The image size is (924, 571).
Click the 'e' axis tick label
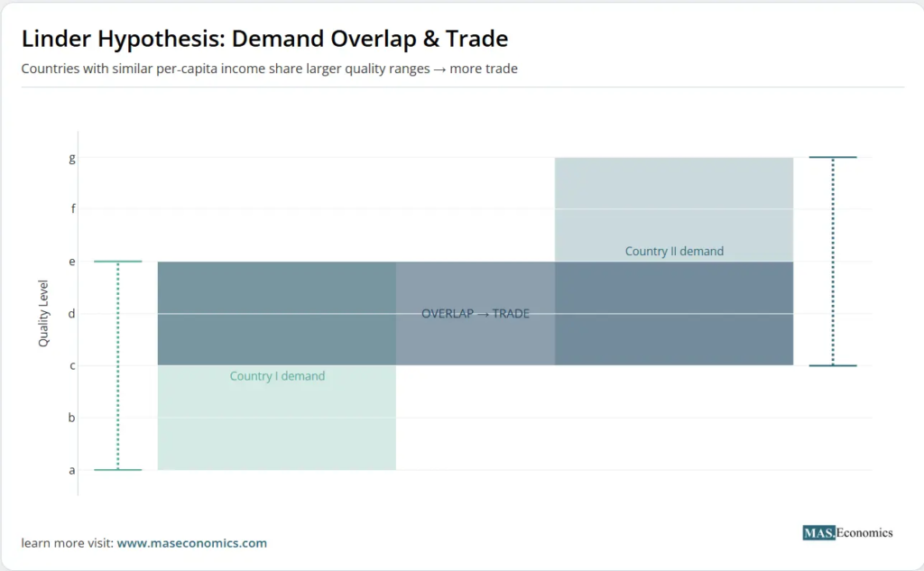[x=72, y=261]
